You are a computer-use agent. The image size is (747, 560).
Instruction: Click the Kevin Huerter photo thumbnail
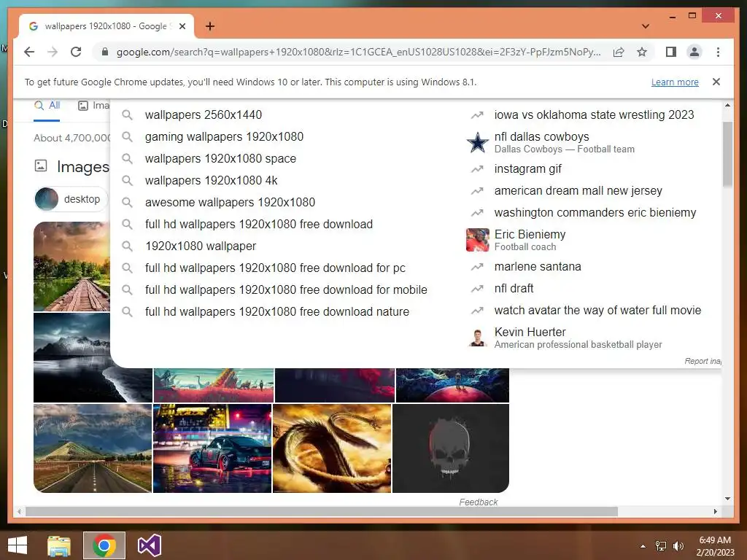pyautogui.click(x=477, y=337)
